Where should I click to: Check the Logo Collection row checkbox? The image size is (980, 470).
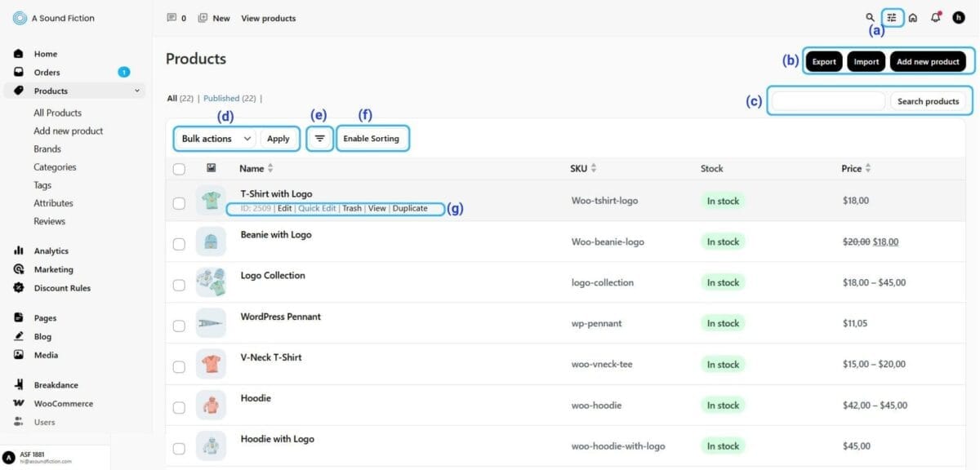pos(179,285)
